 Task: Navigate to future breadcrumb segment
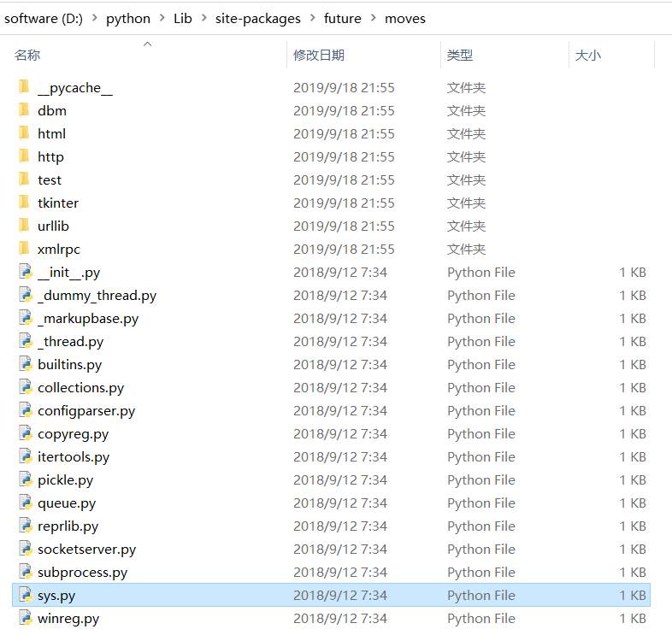[x=343, y=19]
